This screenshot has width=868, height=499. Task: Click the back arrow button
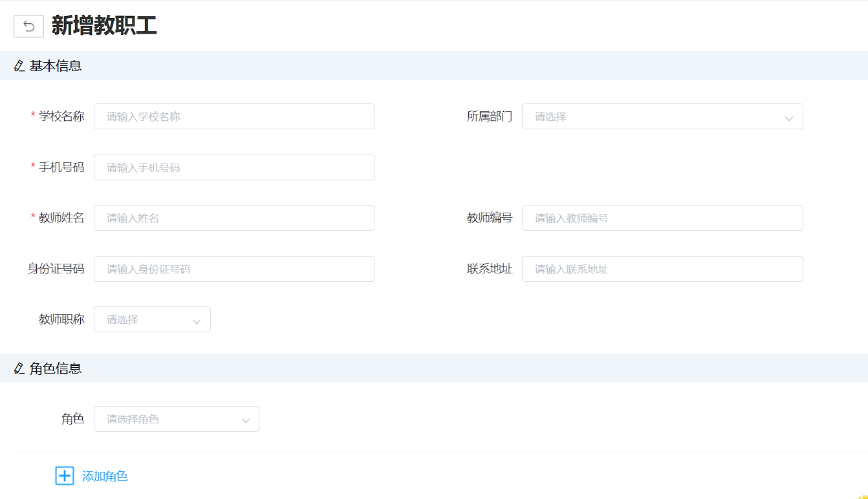click(x=28, y=26)
